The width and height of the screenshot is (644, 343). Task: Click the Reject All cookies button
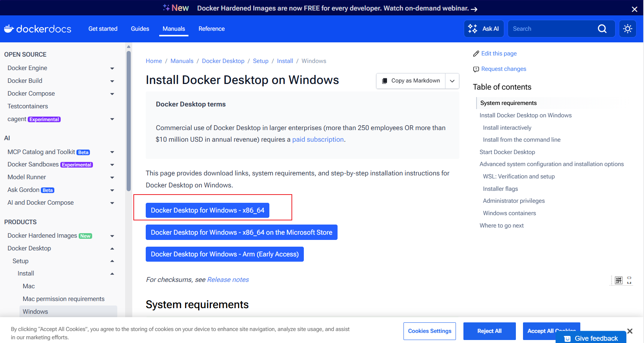point(489,331)
